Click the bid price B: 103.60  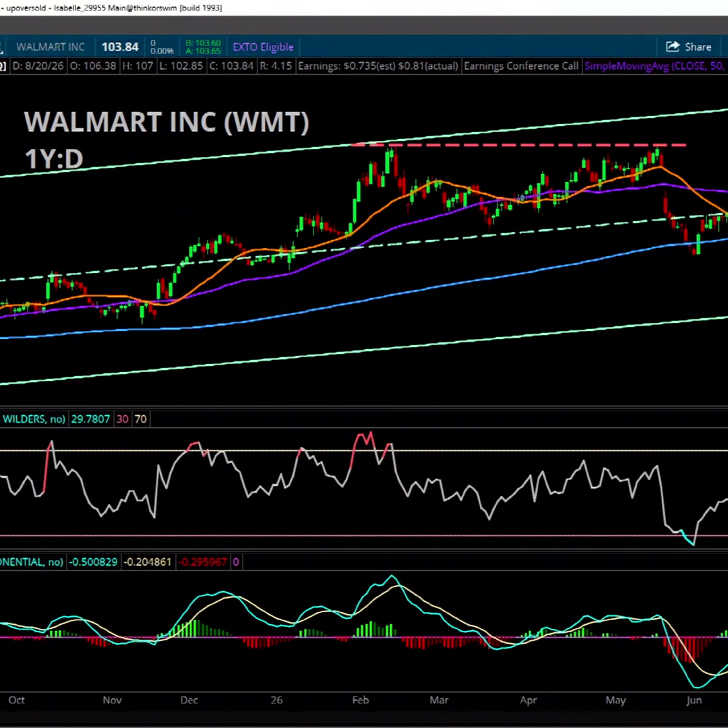pos(203,43)
